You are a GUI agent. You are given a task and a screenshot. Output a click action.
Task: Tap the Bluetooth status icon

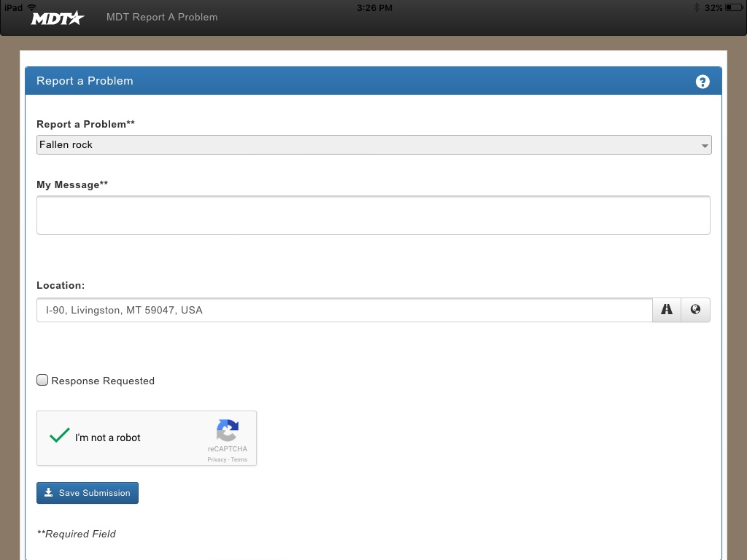[696, 7]
